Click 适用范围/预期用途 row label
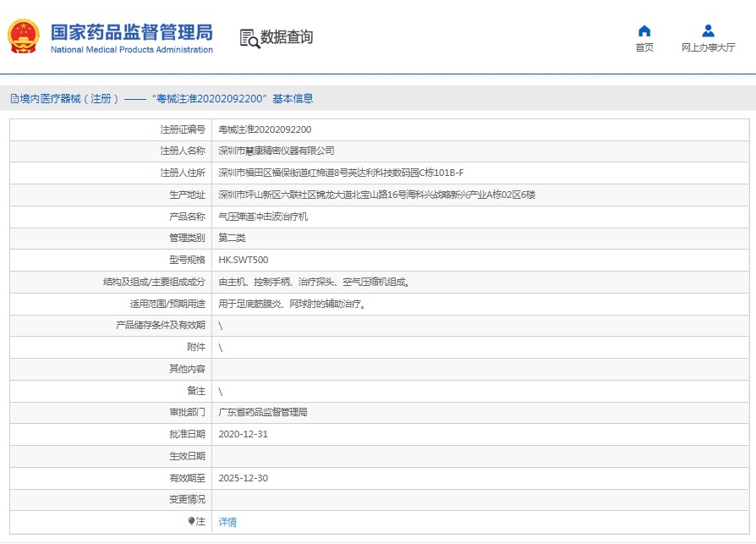This screenshot has width=756, height=544. (167, 304)
